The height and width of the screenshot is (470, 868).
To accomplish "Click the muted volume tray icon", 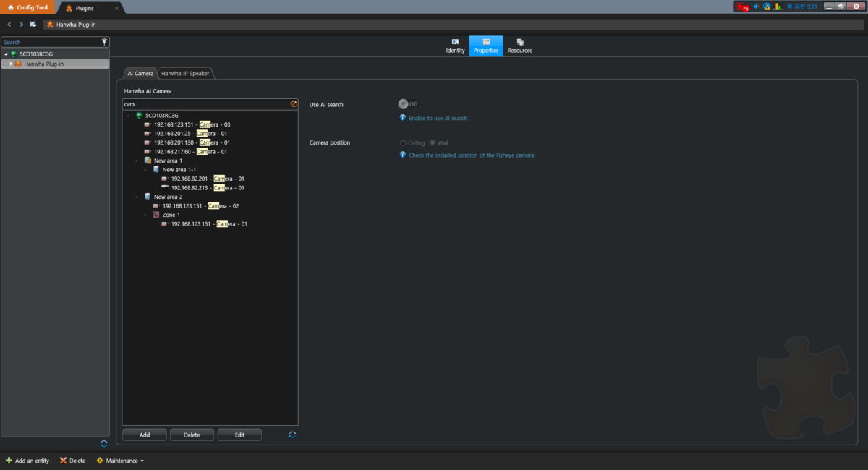I will (756, 7).
